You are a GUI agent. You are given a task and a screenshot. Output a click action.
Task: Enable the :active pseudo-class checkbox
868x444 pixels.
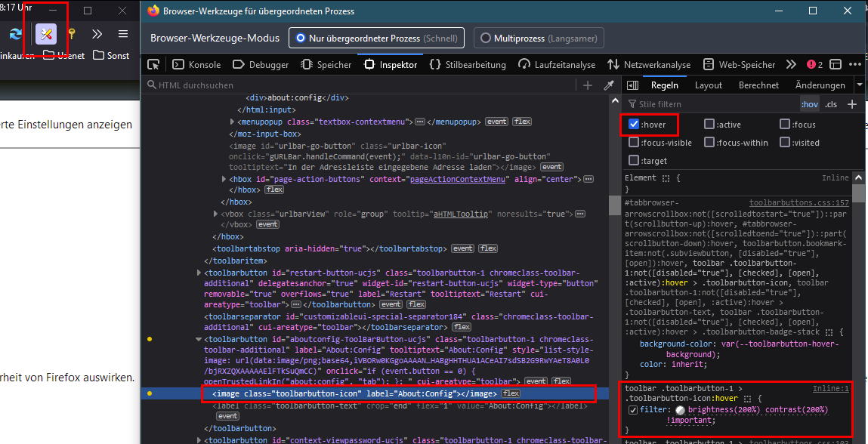click(x=709, y=125)
